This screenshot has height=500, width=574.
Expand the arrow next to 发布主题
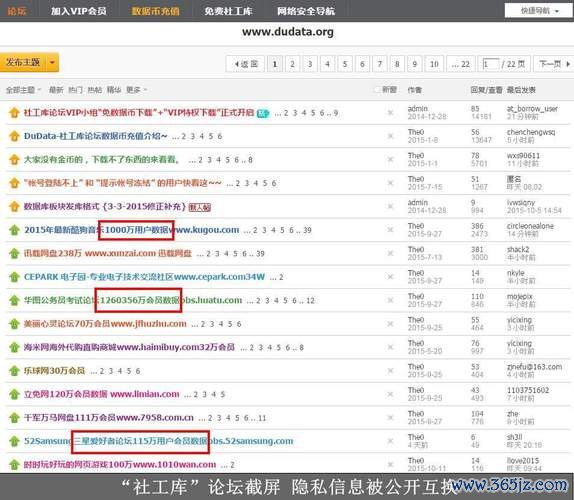[x=52, y=63]
